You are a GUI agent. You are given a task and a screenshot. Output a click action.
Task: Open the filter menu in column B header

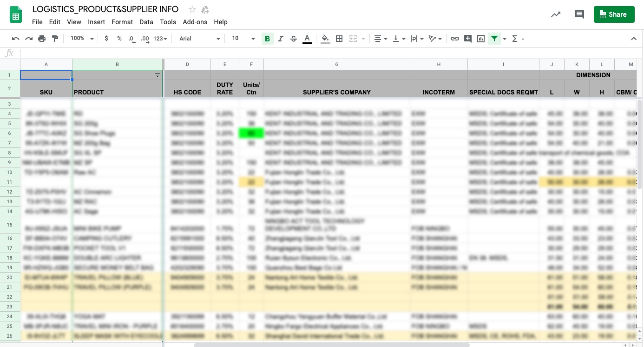pos(158,75)
